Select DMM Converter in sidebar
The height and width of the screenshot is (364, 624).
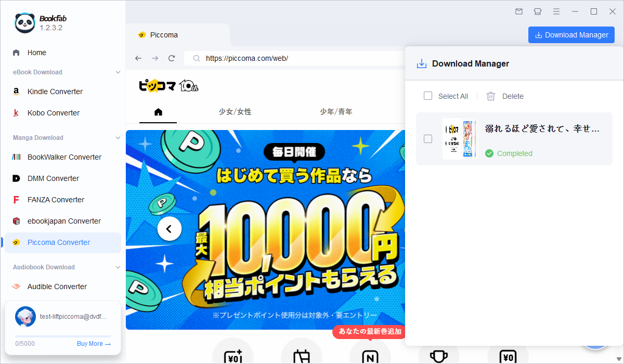63,178
